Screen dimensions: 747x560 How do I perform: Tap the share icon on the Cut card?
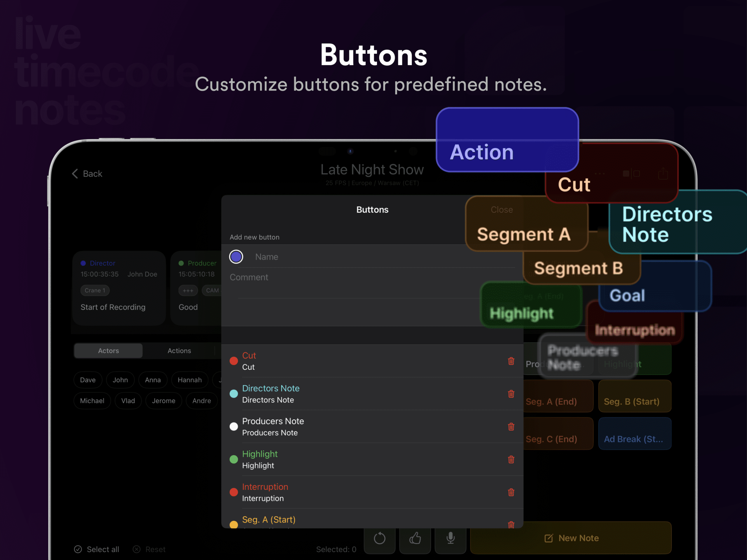tap(663, 174)
